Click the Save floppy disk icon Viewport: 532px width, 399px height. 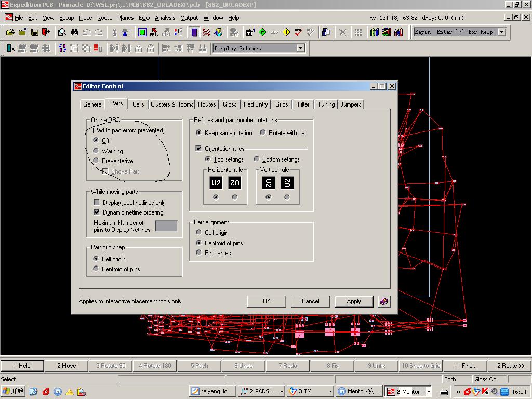(34, 32)
